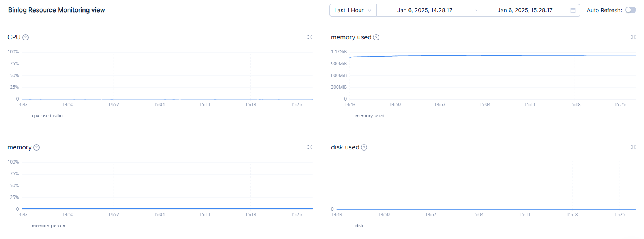Click the CPU help question icon

[26, 37]
